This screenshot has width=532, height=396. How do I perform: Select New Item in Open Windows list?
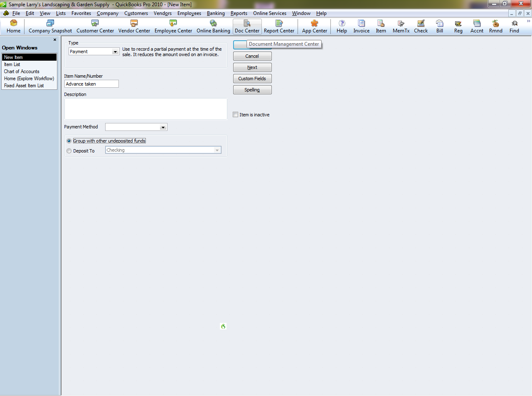pos(29,57)
